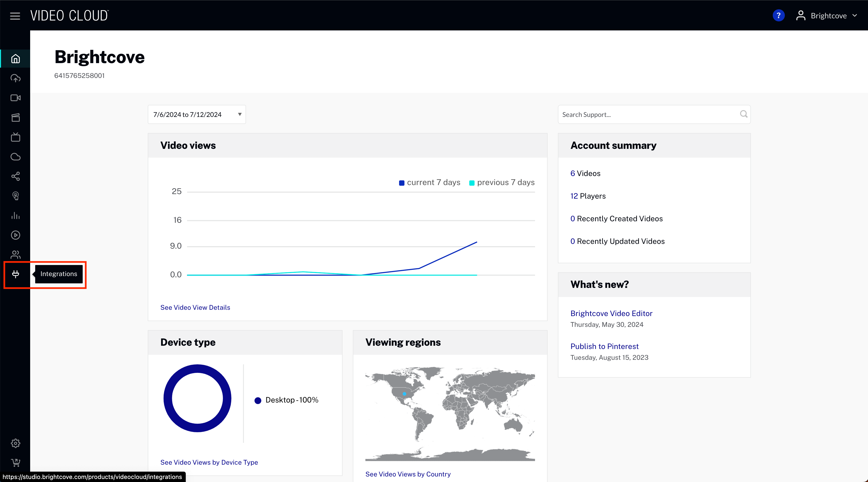The image size is (868, 482).
Task: Open See Video Views by Device Type
Action: 209,462
